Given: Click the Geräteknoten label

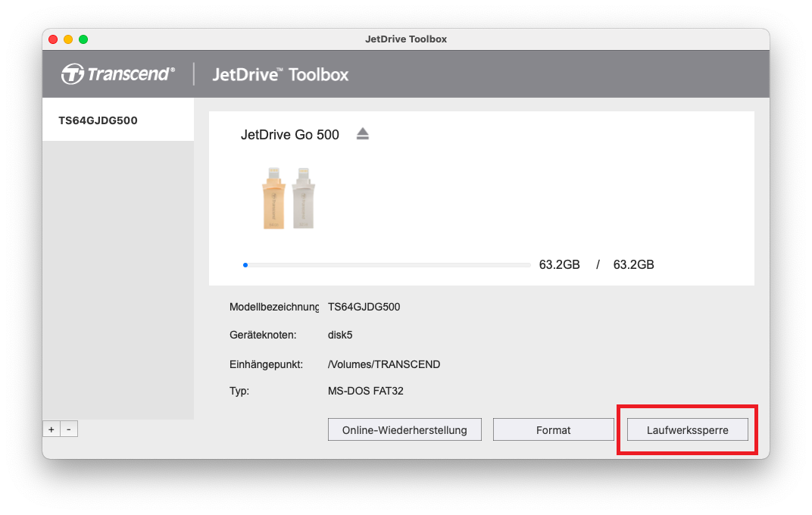Looking at the screenshot, I should coord(263,335).
